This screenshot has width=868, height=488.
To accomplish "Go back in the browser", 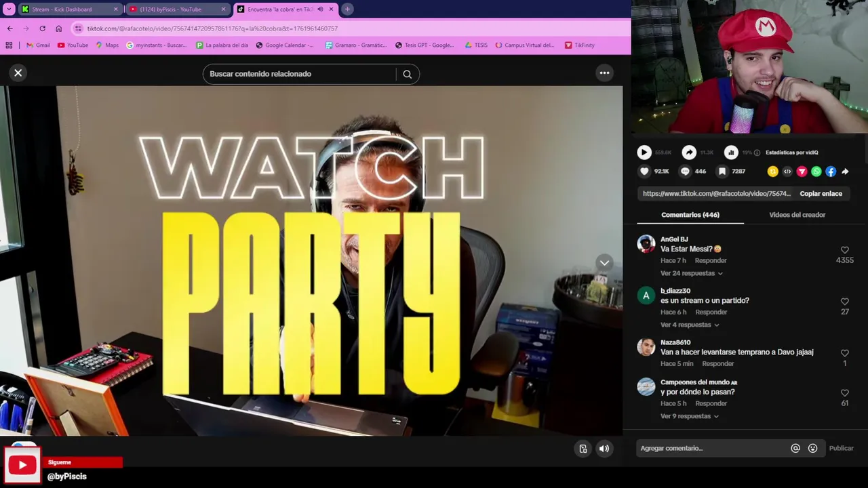I will click(9, 28).
